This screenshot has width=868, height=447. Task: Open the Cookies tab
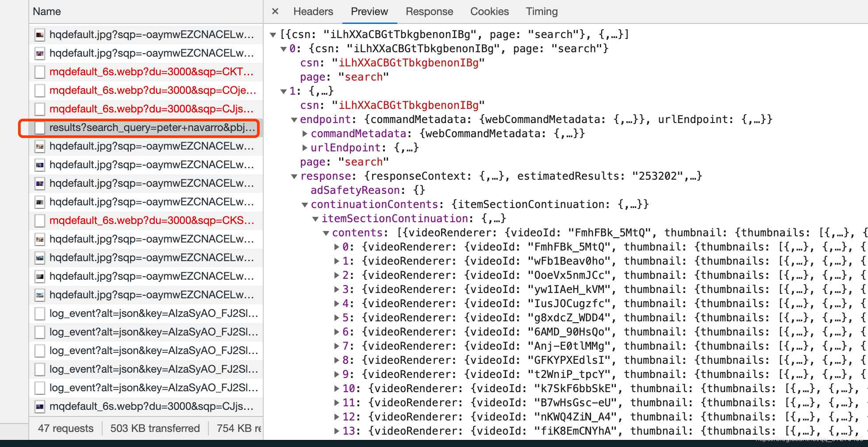click(x=489, y=12)
